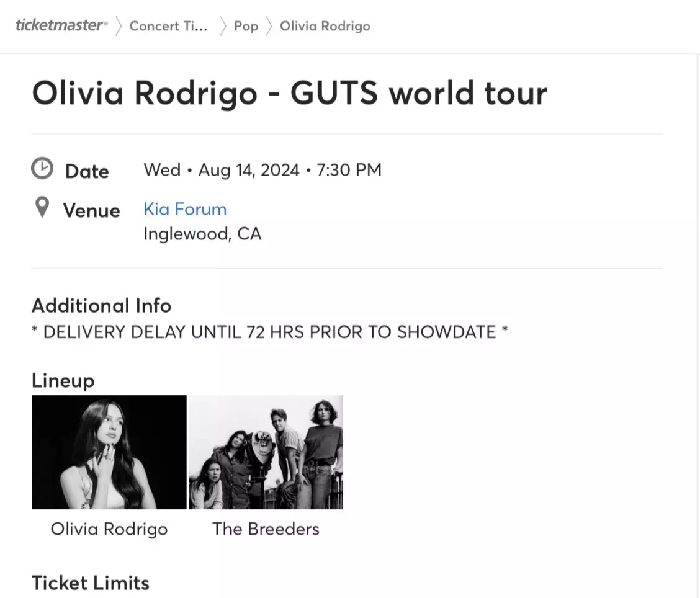Screen dimensions: 700x598
Task: Select the Olivia Rodrigo breadcrumb link
Action: [325, 26]
